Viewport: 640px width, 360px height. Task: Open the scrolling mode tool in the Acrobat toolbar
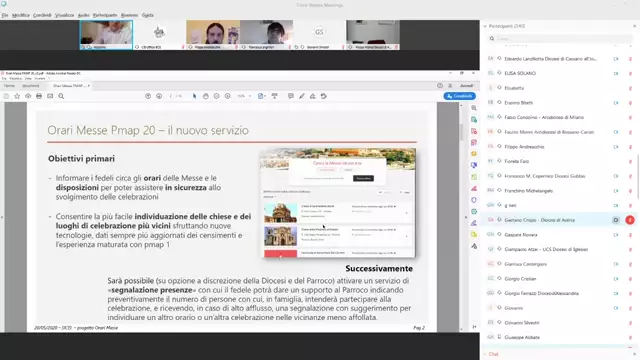point(275,96)
